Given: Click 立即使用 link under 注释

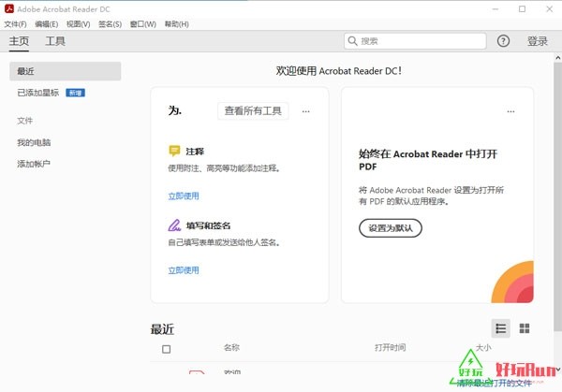Looking at the screenshot, I should coord(184,196).
